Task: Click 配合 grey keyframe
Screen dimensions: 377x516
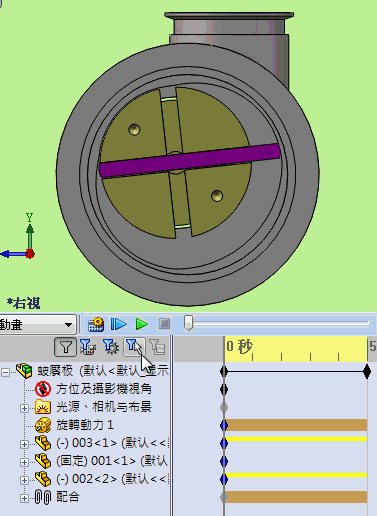Action: [x=224, y=497]
